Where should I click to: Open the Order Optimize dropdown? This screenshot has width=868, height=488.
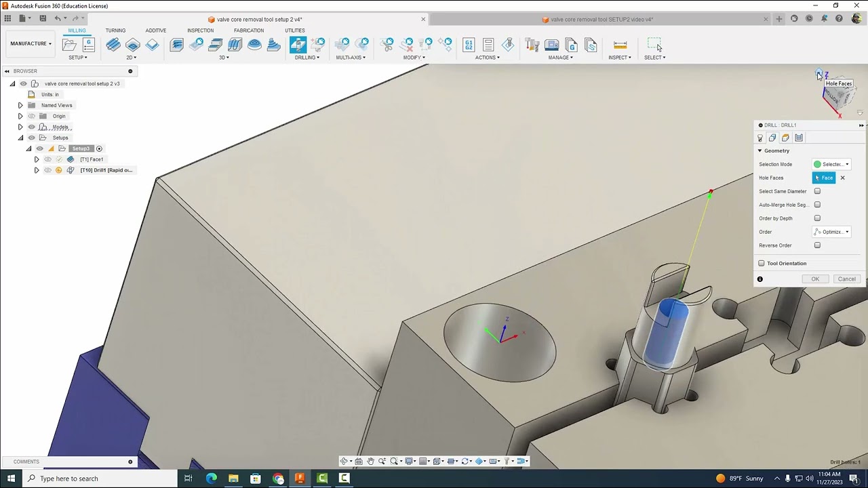(831, 232)
